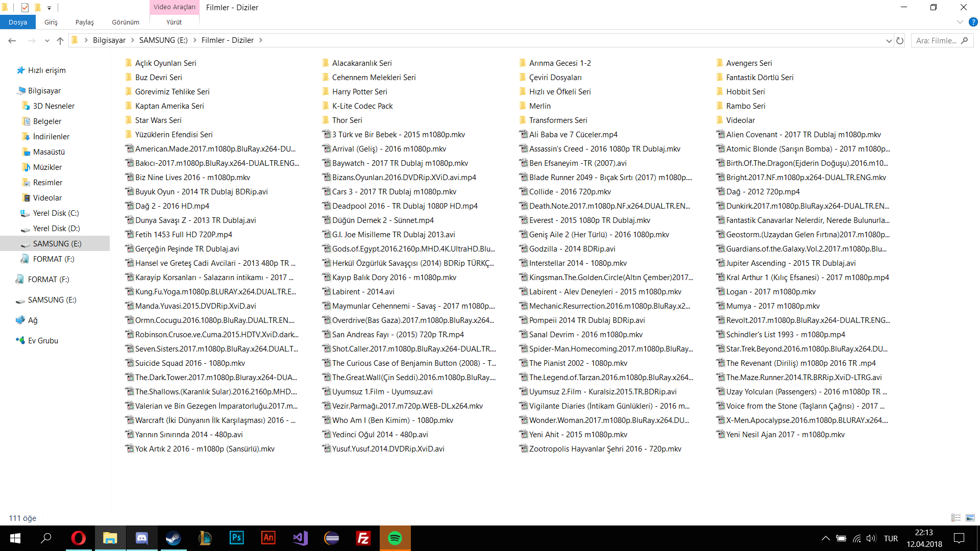The height and width of the screenshot is (551, 980).
Task: Open the Görünüm ribbon tab
Action: pos(126,22)
